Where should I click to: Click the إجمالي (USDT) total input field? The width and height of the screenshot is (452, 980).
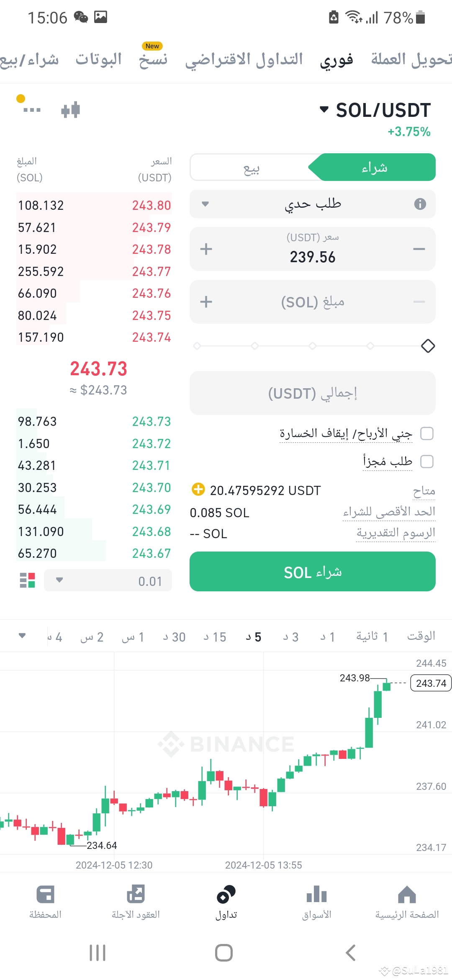312,393
